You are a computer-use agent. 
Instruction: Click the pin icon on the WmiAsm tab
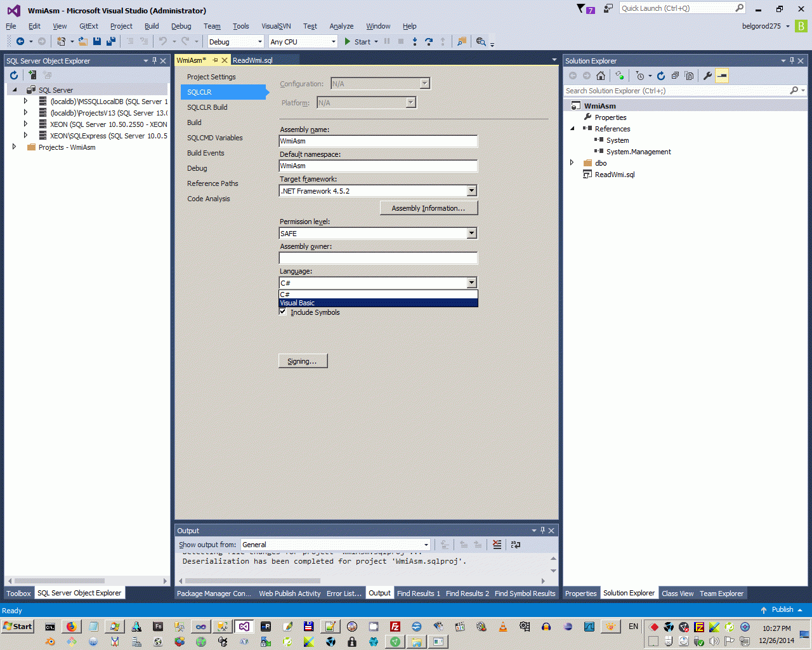[215, 60]
